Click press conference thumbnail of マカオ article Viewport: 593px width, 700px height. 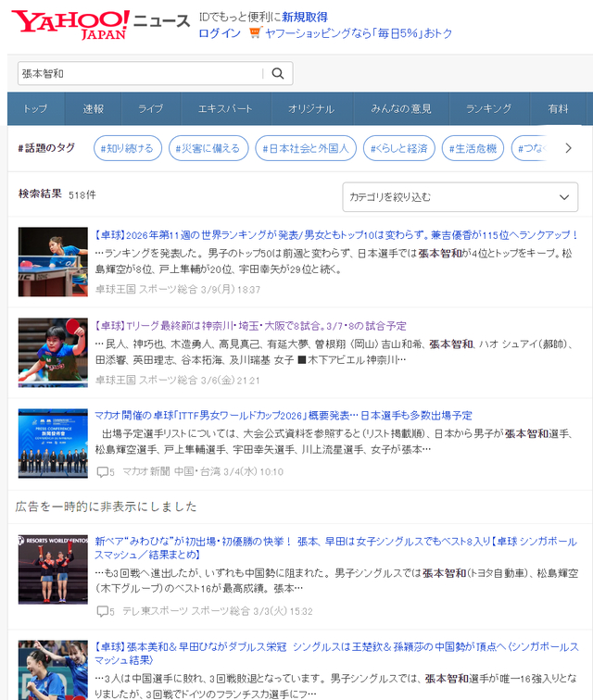(53, 444)
